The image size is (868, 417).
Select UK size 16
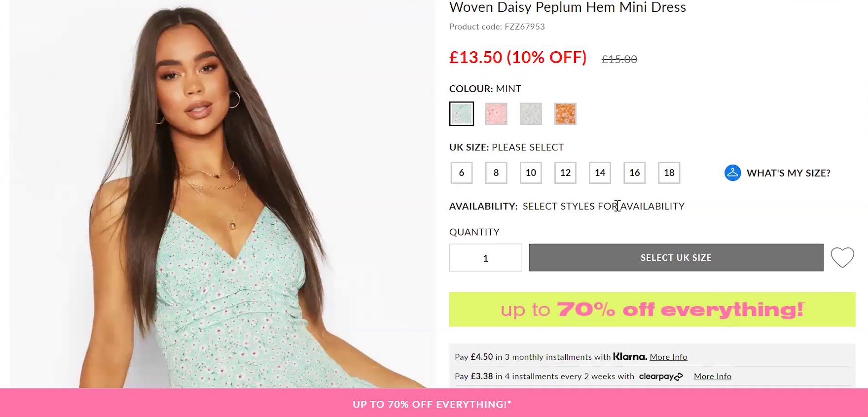(634, 173)
